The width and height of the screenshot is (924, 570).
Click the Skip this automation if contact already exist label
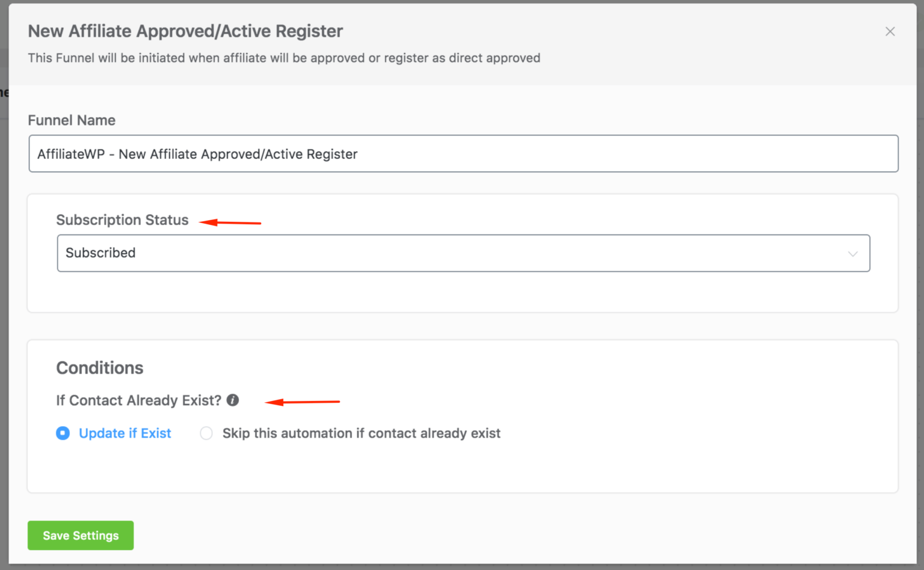pos(362,433)
